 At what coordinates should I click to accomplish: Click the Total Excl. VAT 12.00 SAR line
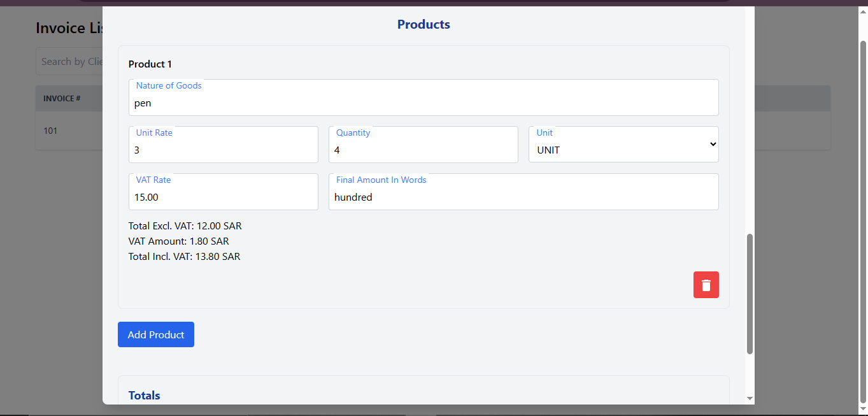(184, 226)
